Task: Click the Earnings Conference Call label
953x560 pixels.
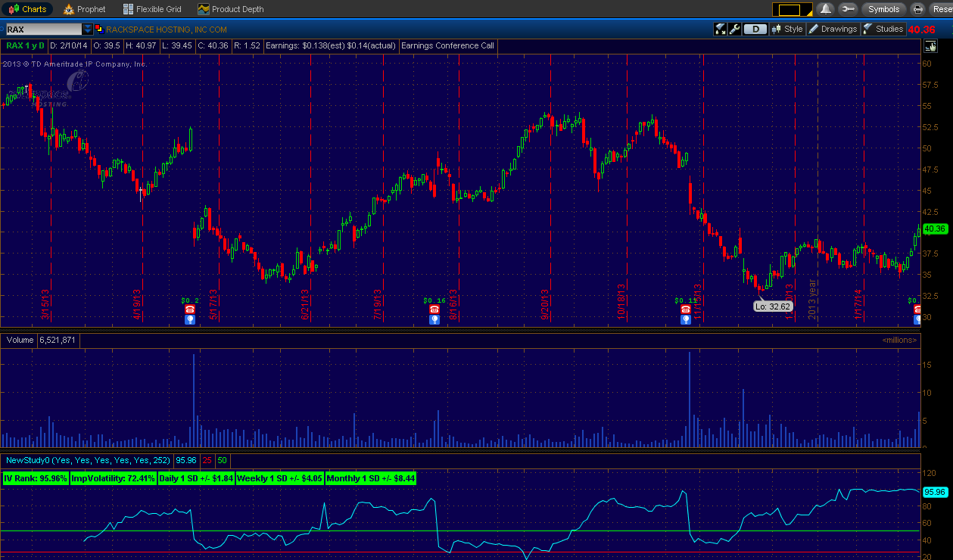Action: coord(447,45)
